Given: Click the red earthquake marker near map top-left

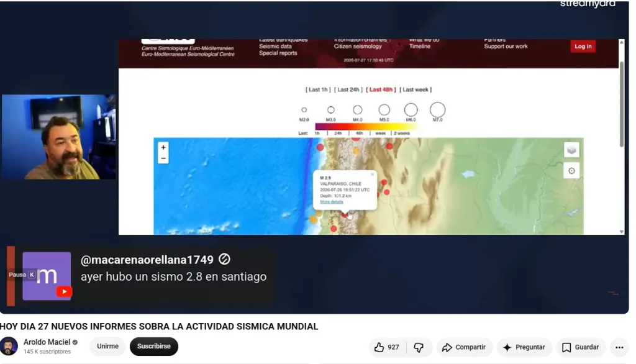Looking at the screenshot, I should pos(320,147).
